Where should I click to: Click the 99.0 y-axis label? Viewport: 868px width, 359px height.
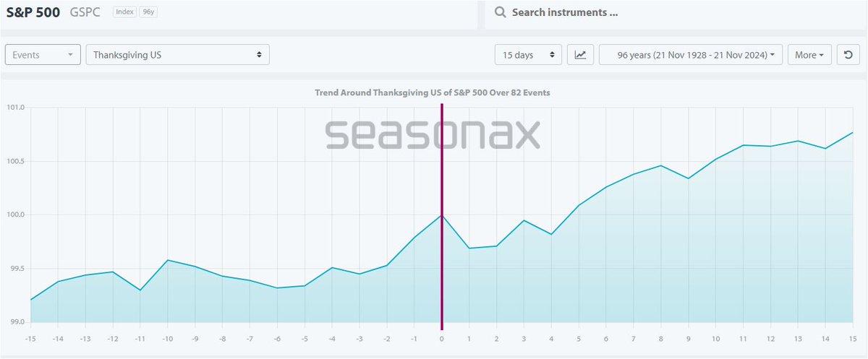click(x=17, y=321)
